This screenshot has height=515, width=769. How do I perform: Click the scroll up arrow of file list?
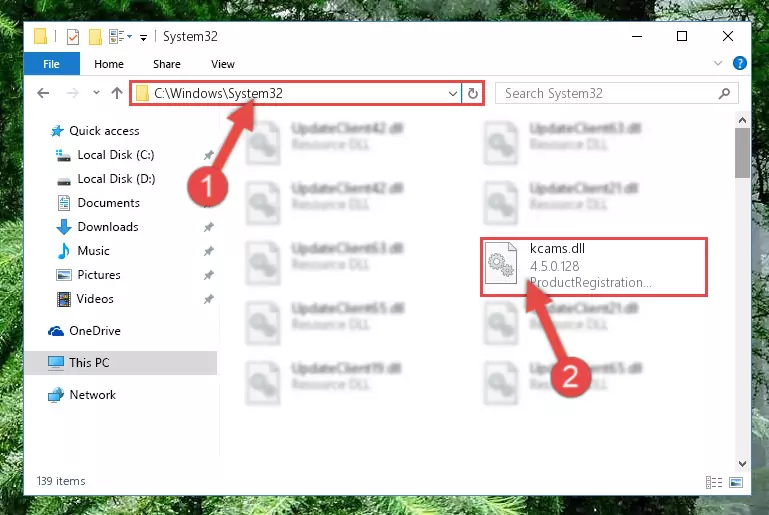pos(743,120)
